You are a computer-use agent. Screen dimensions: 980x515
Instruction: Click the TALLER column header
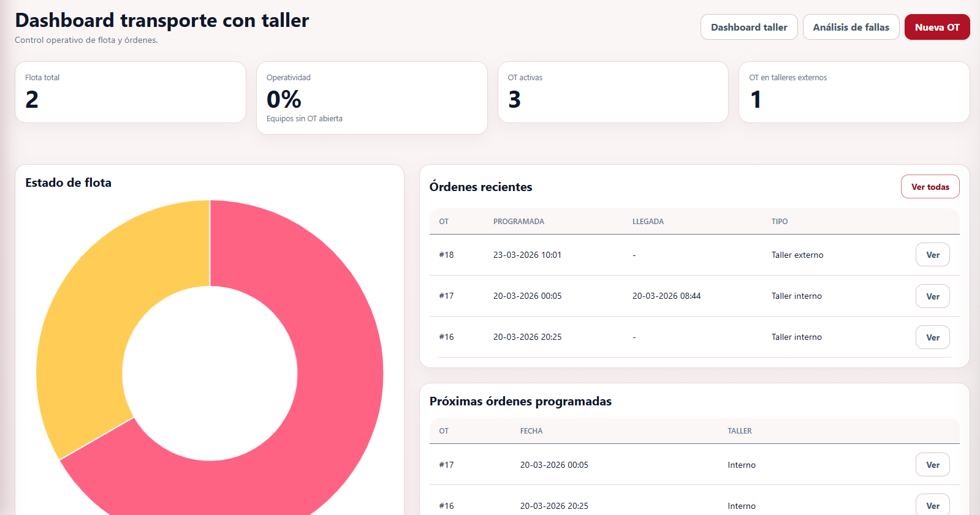point(740,431)
